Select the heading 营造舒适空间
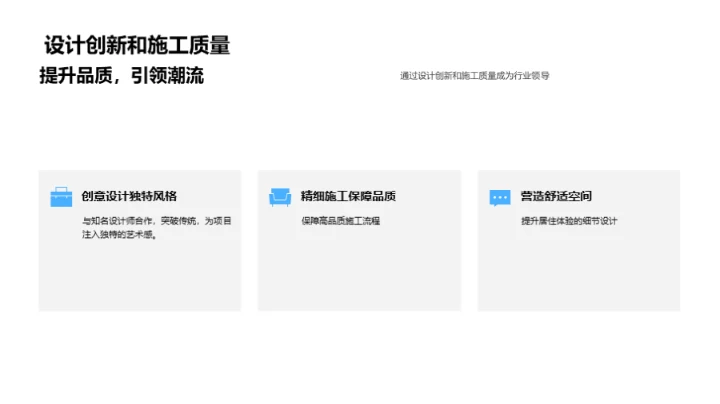 556,196
